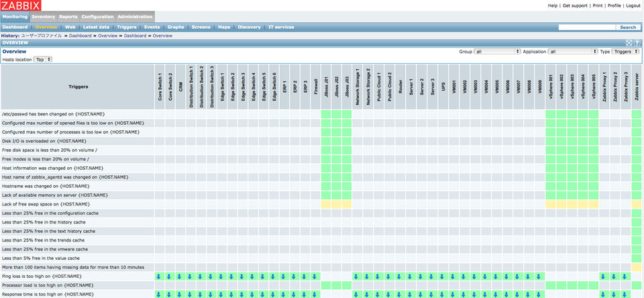Click Ping loss arrow for VM001
Screen dimensions: 644x298
pos(454,277)
